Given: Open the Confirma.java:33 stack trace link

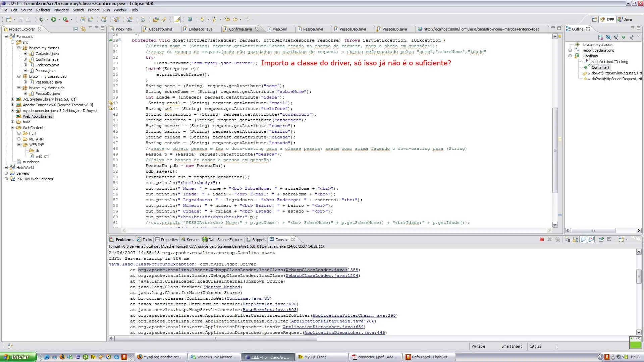Looking at the screenshot, I should pyautogui.click(x=248, y=299).
